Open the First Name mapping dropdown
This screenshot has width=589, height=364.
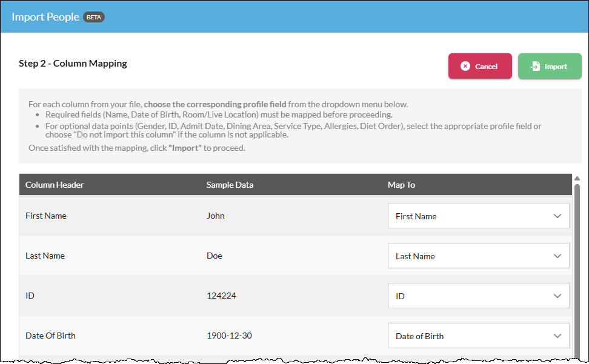pos(478,216)
